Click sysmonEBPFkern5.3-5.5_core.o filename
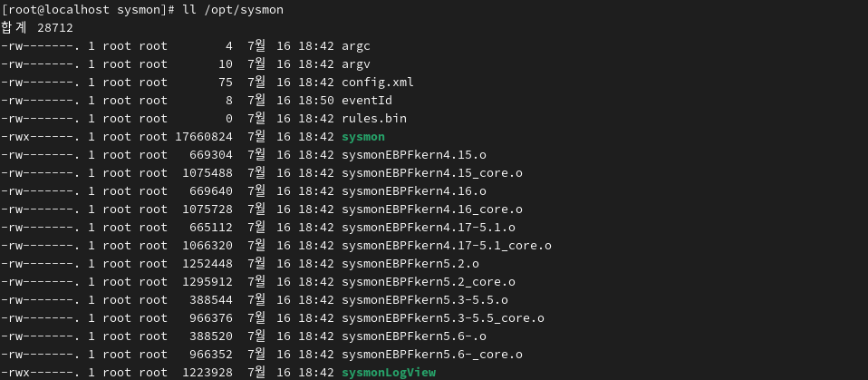This screenshot has height=380, width=868. (x=443, y=318)
